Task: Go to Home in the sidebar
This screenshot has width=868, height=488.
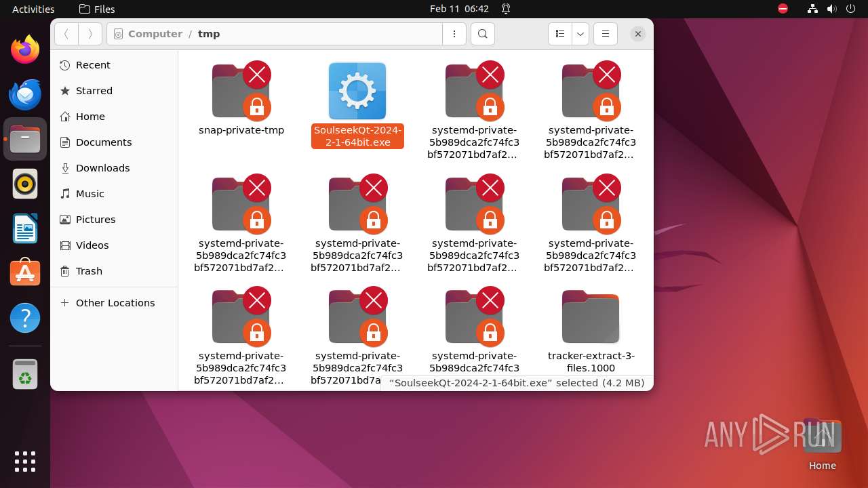Action: 114,117
